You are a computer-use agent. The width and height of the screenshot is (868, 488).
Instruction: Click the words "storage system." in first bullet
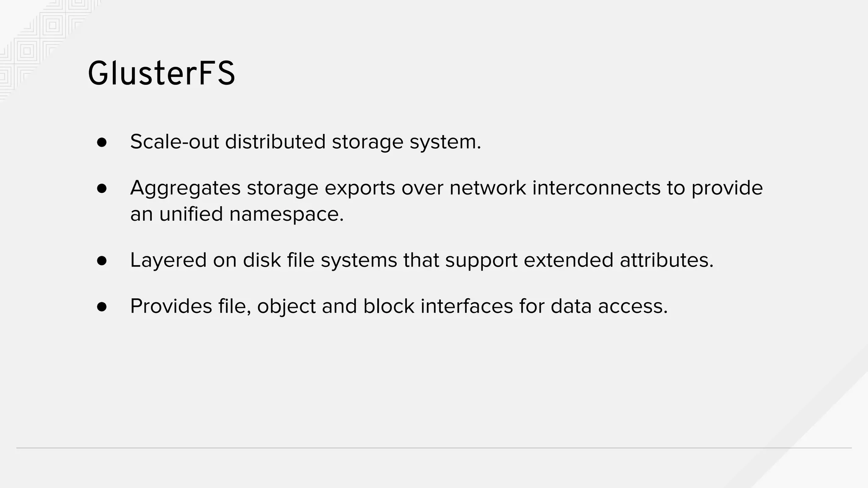click(406, 141)
